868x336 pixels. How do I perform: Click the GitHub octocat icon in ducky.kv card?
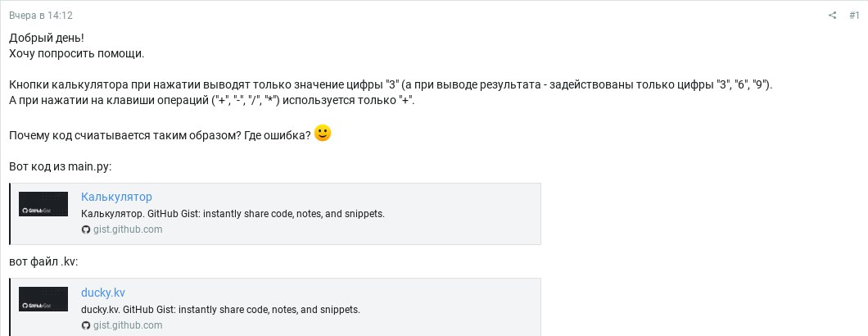(x=85, y=325)
